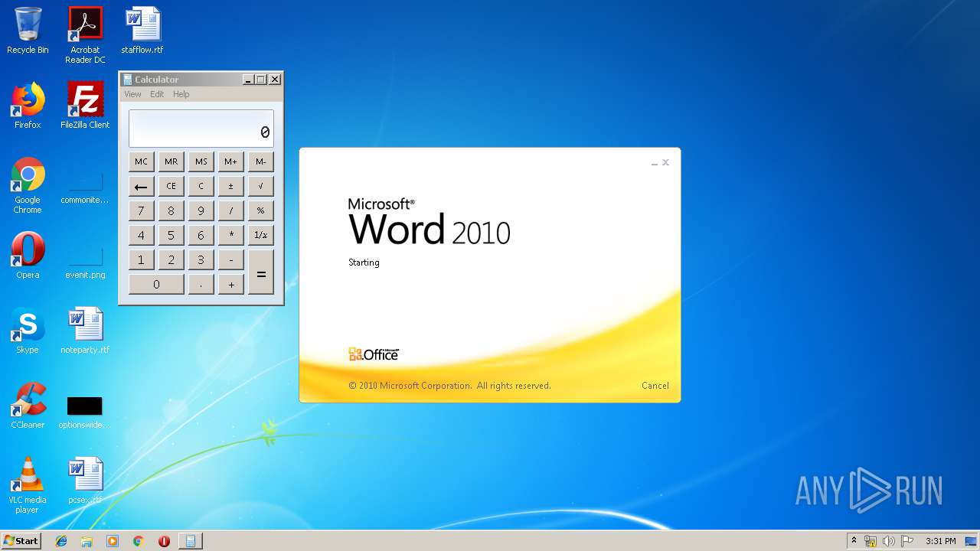Open FileZilla Client desktop shortcut
The width and height of the screenshot is (980, 551).
coord(85,106)
